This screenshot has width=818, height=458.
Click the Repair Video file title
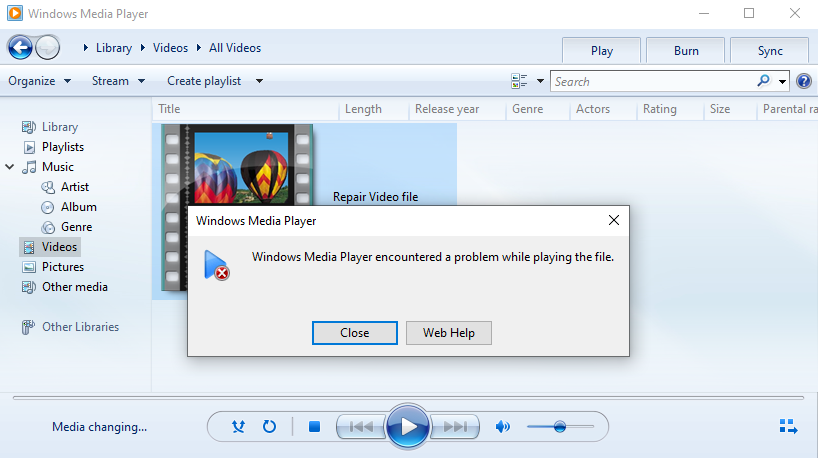click(x=376, y=197)
